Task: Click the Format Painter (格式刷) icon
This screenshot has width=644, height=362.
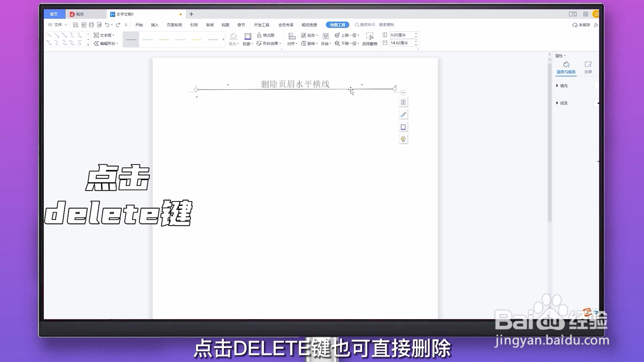Action: click(x=259, y=35)
